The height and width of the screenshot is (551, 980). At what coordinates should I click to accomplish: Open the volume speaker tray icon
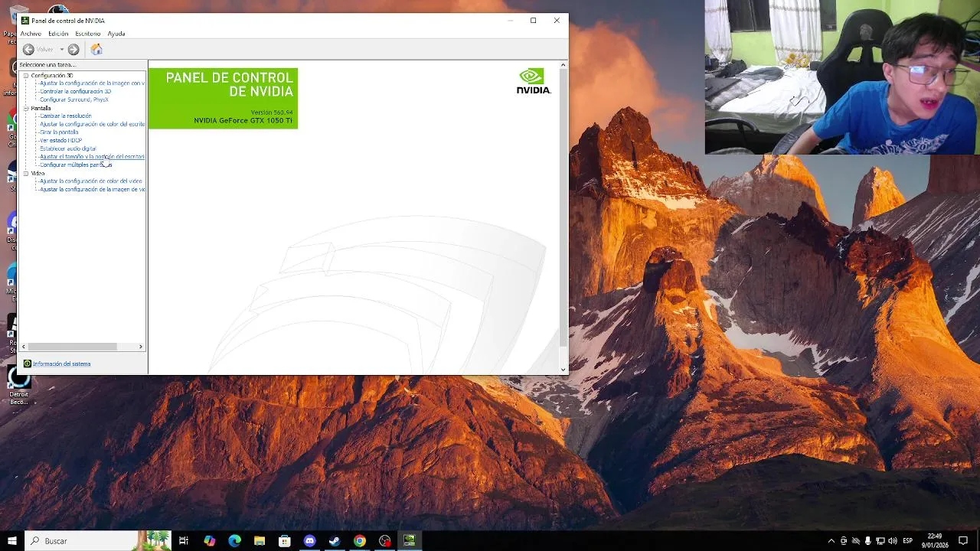pyautogui.click(x=893, y=541)
